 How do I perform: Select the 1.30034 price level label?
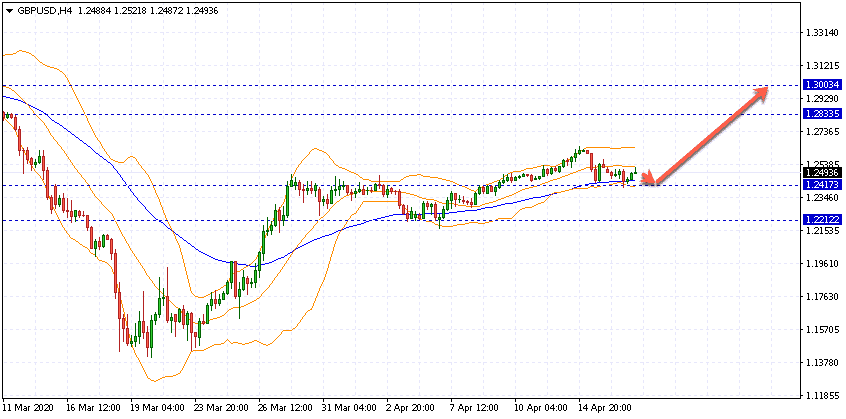[x=823, y=85]
